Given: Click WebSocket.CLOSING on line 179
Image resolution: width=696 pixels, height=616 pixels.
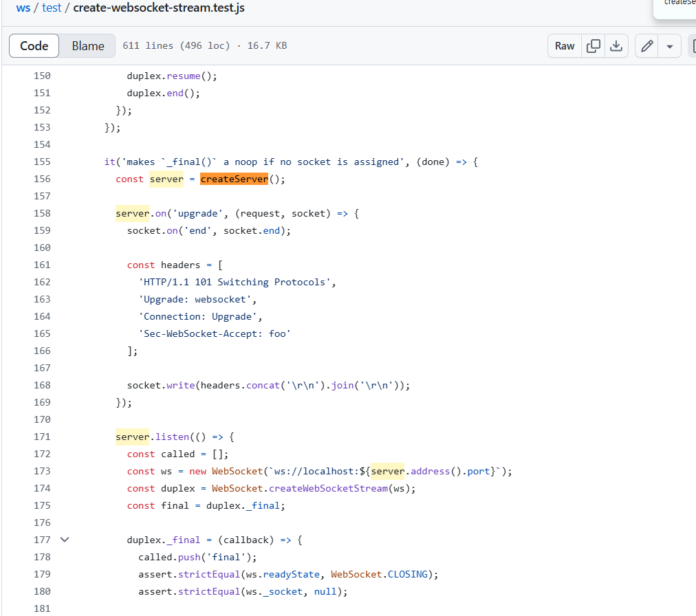Looking at the screenshot, I should (x=380, y=574).
